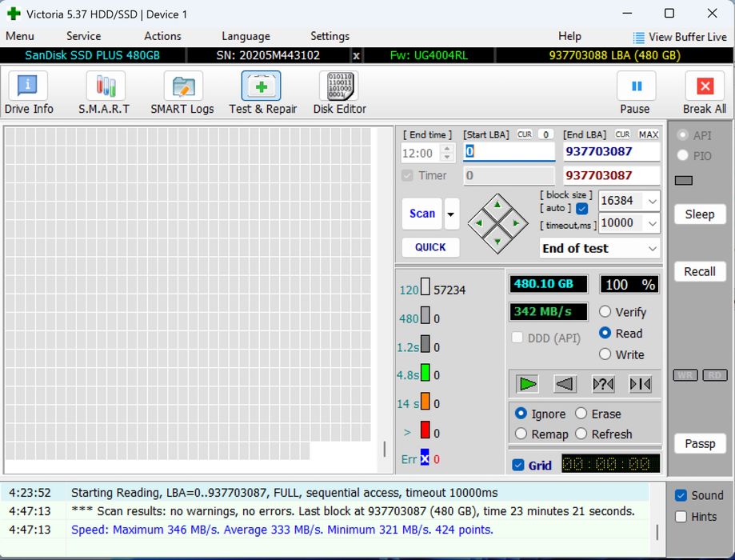Click the Scan button
The image size is (735, 560).
tap(421, 214)
